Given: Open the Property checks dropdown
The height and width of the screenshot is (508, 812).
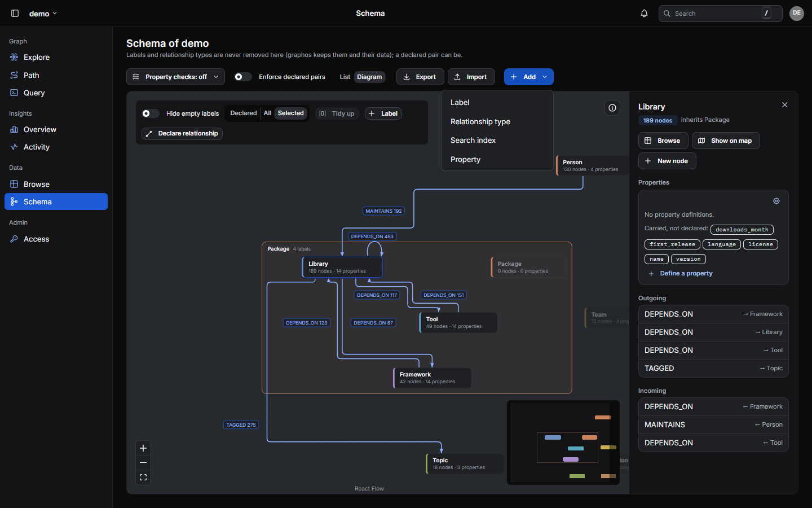Looking at the screenshot, I should tap(175, 77).
